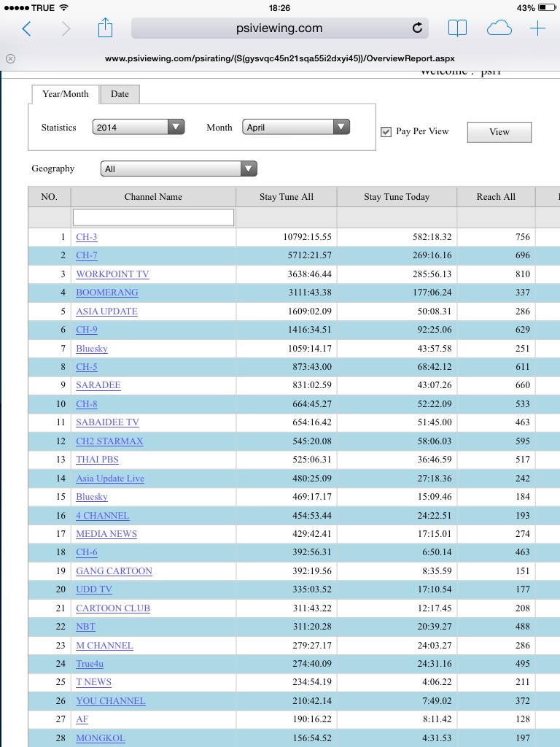Open the SABAIDEE TV link
The height and width of the screenshot is (747, 560).
tap(108, 422)
